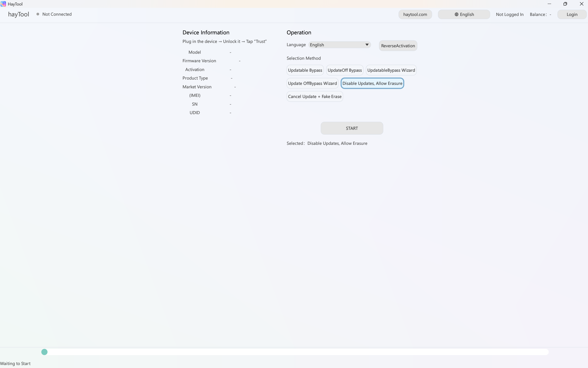
Task: Click the Not Logged In account area
Action: [509, 14]
